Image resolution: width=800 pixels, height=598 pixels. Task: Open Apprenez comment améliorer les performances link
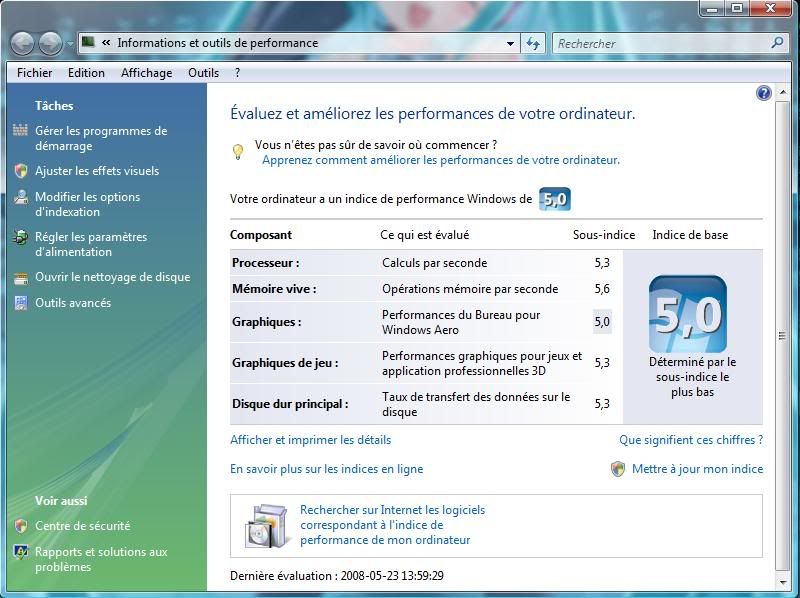441,160
